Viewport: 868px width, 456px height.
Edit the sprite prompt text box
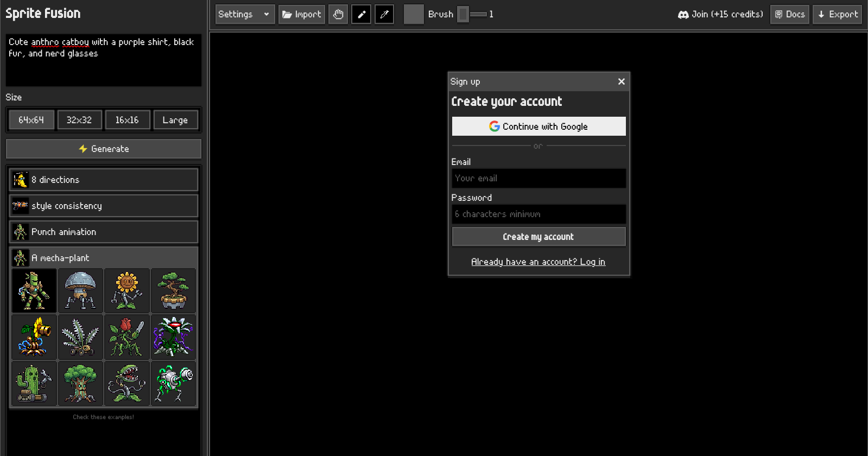(x=104, y=60)
